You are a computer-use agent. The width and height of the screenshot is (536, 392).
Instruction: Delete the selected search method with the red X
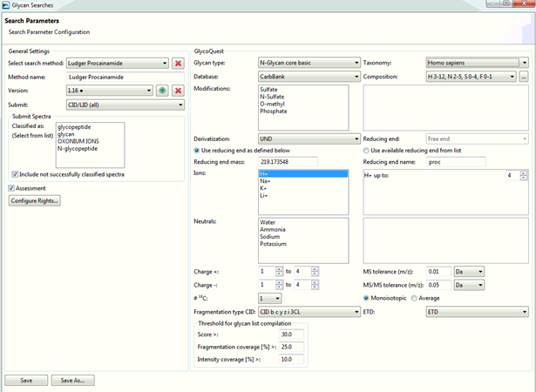(177, 63)
